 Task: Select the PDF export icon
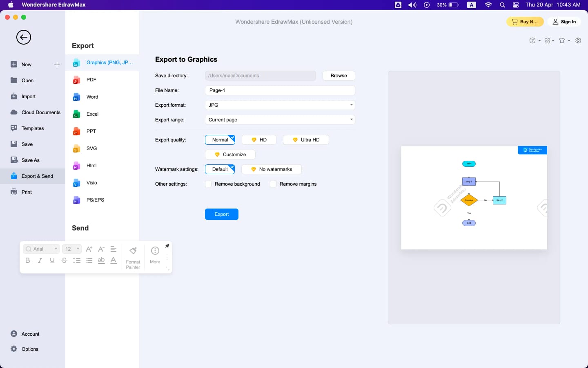(76, 80)
